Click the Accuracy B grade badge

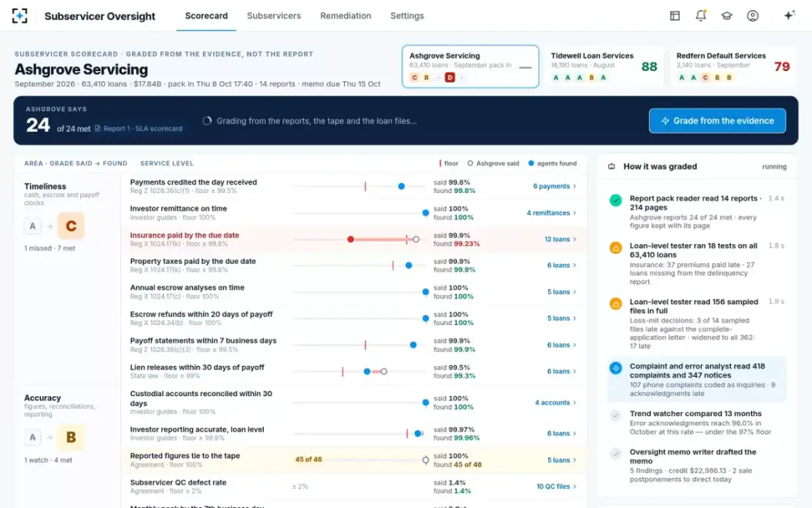tap(71, 438)
